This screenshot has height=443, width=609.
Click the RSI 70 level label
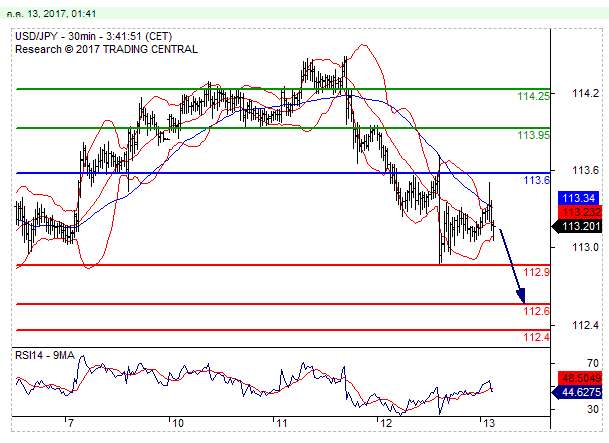(593, 363)
